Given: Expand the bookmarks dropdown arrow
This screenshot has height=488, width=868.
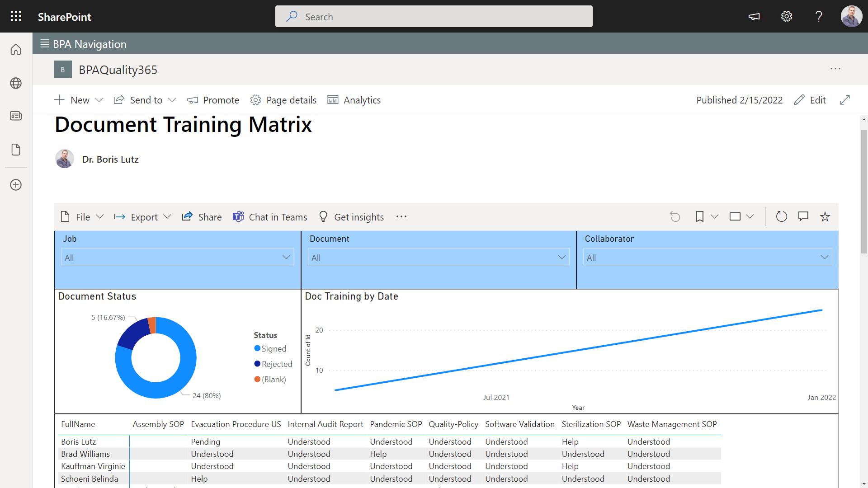Looking at the screenshot, I should point(715,217).
